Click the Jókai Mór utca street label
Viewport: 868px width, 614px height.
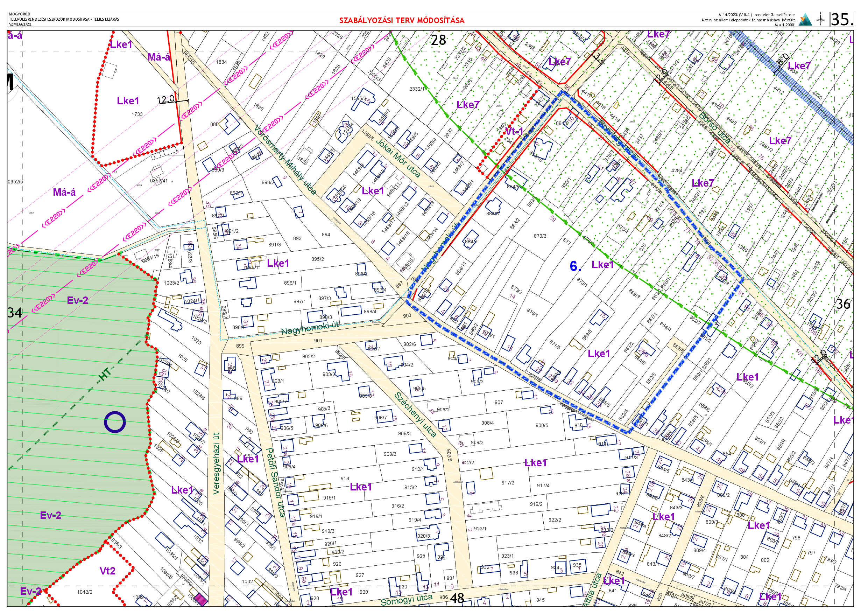tap(398, 158)
